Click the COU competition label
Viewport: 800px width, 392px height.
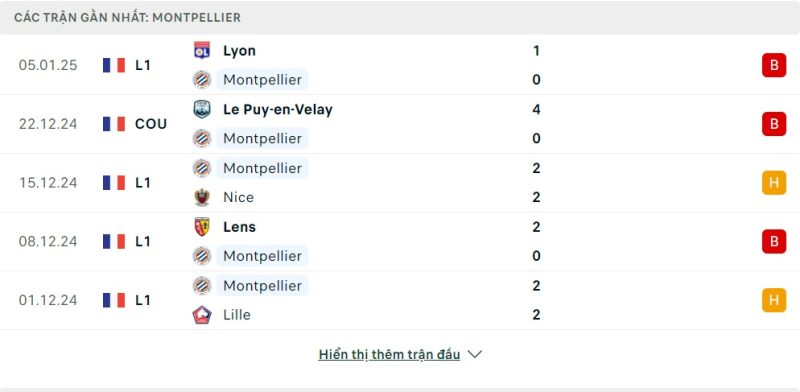click(x=151, y=124)
